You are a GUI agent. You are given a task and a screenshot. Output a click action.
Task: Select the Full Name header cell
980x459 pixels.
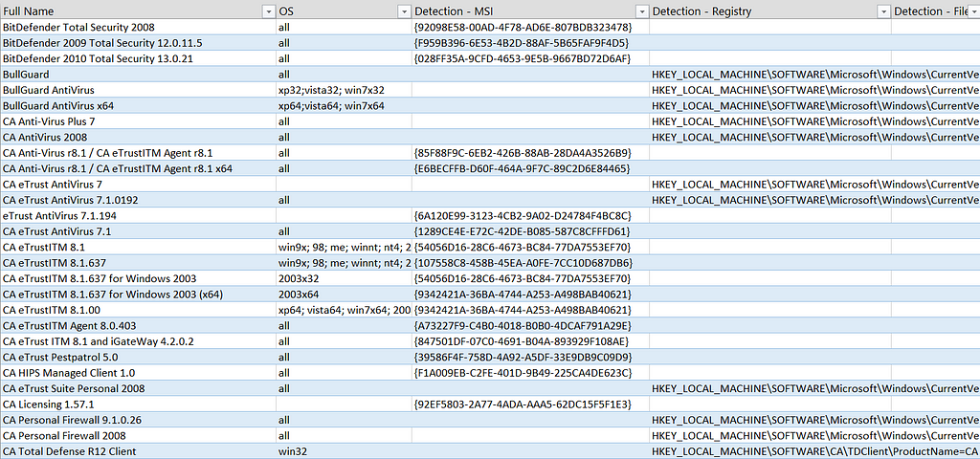pos(138,11)
